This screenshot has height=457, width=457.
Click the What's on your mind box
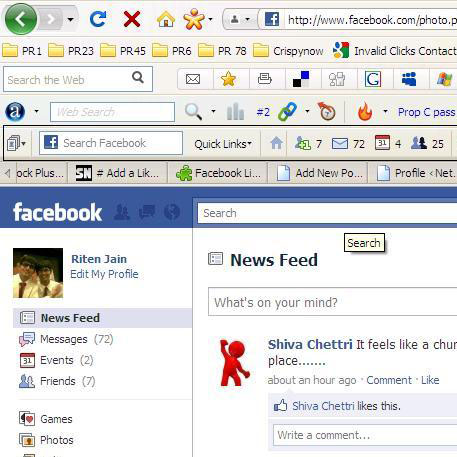tap(332, 302)
